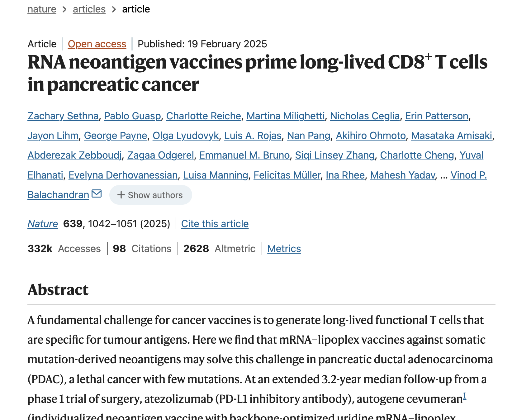This screenshot has width=512, height=420.
Task: Open corresponding author Vinod P. Balachandran
Action: click(469, 175)
